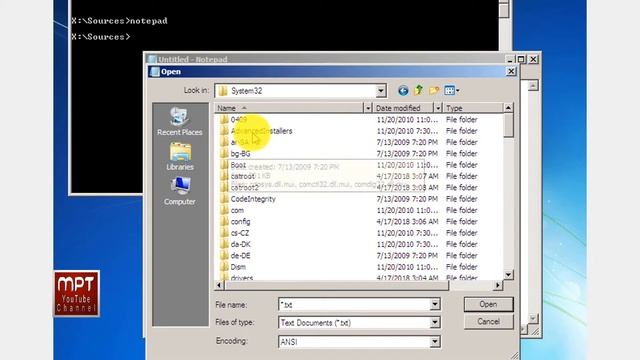The width and height of the screenshot is (640, 360).
Task: Open Computer in the sidebar
Action: click(180, 191)
